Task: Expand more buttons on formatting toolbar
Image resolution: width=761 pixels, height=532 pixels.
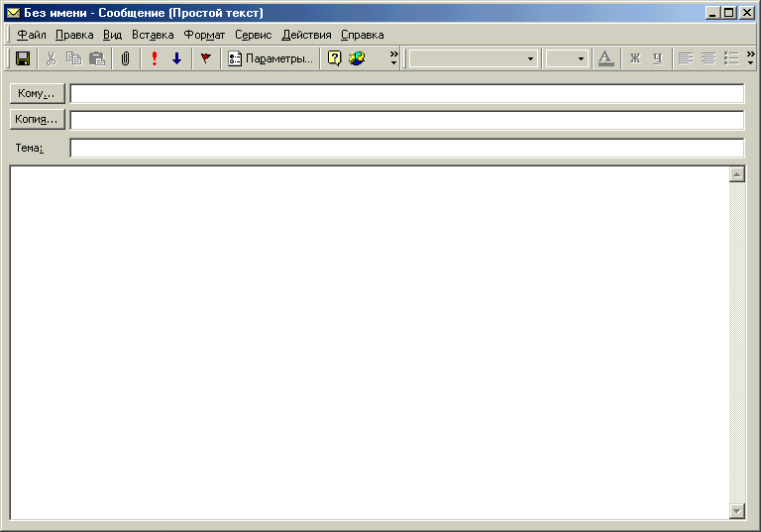Action: coord(751,58)
